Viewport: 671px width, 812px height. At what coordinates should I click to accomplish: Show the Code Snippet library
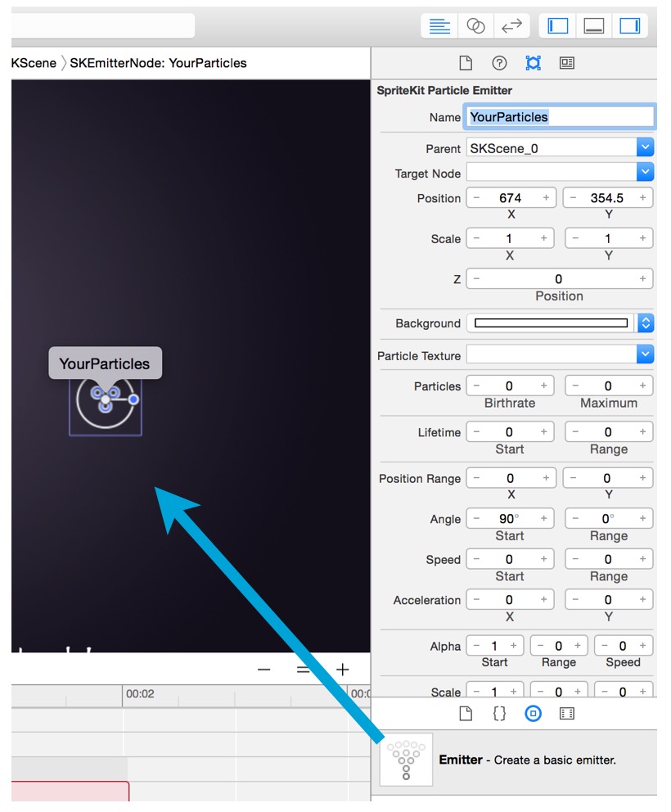click(x=499, y=713)
